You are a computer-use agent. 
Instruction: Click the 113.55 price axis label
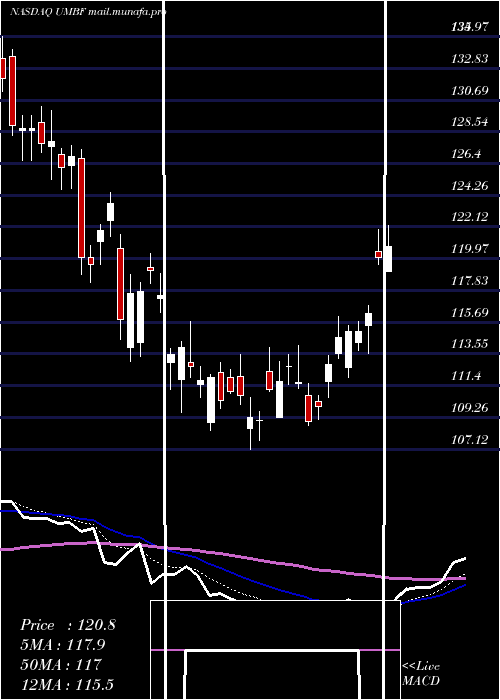click(x=470, y=344)
